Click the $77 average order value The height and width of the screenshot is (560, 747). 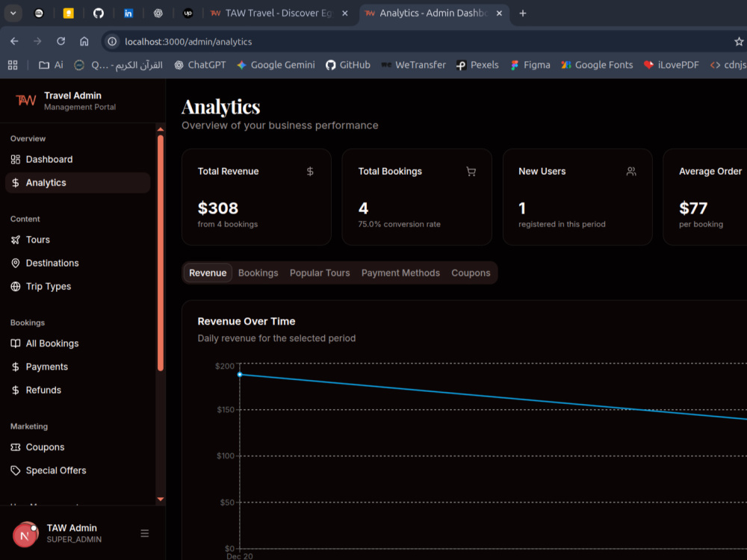pyautogui.click(x=693, y=208)
